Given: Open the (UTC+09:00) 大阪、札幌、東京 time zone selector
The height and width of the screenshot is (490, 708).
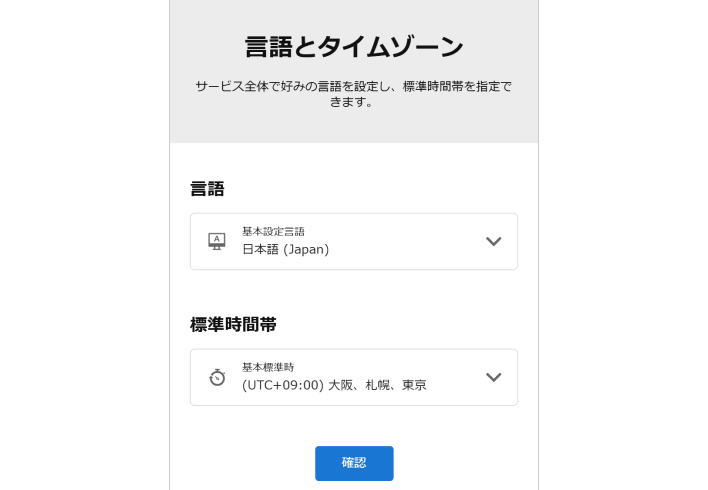Looking at the screenshot, I should 334,385.
